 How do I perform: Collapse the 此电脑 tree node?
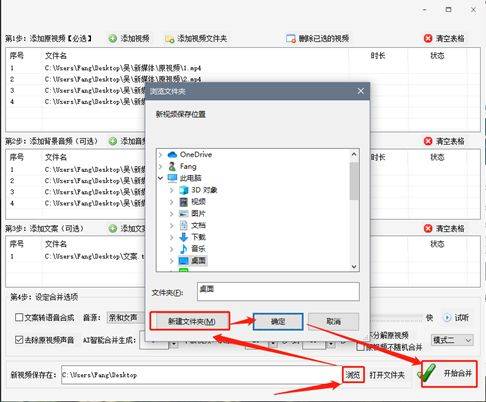160,178
